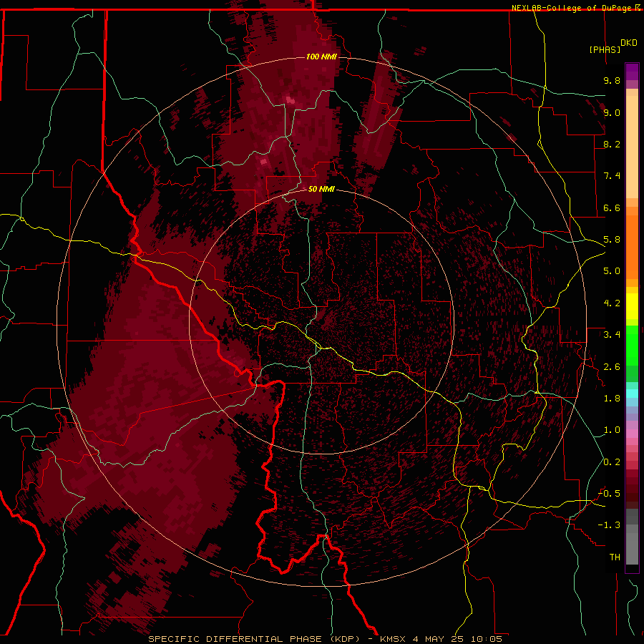This screenshot has width=644, height=644.
Task: Click the 3.4 legend value
Action: click(x=612, y=335)
